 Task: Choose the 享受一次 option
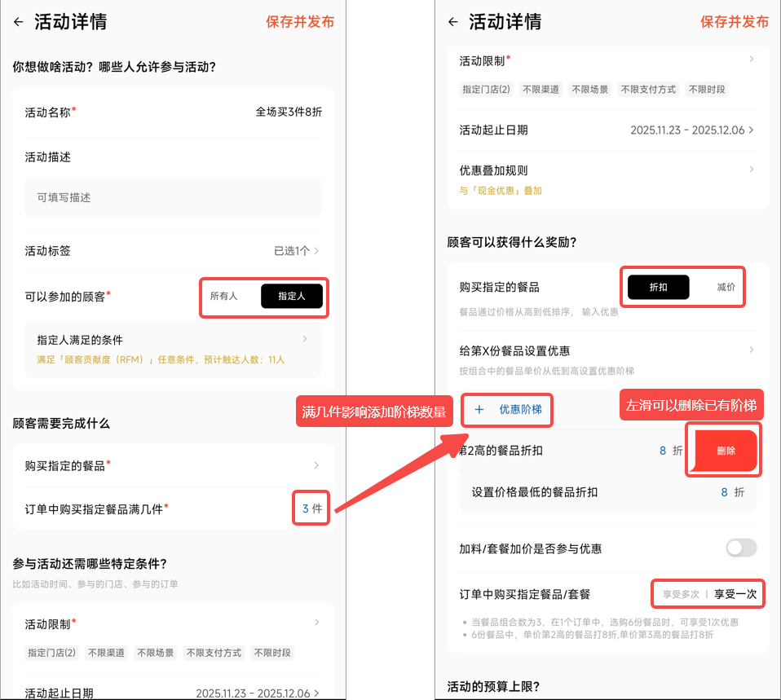(x=735, y=594)
